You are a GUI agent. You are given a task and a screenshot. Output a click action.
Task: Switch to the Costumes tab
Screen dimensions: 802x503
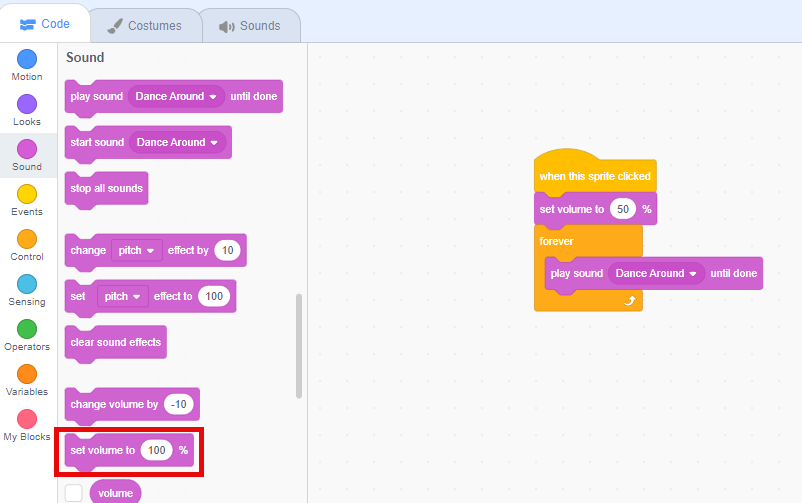[145, 25]
